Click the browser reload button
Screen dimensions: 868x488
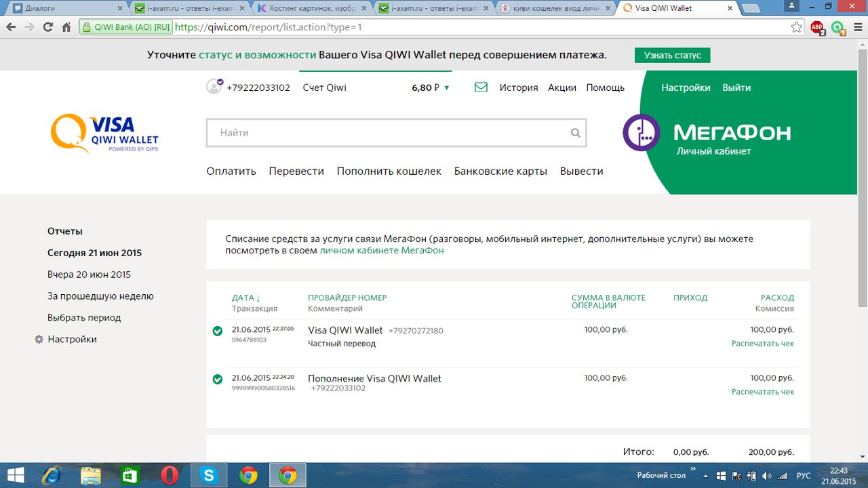point(47,28)
